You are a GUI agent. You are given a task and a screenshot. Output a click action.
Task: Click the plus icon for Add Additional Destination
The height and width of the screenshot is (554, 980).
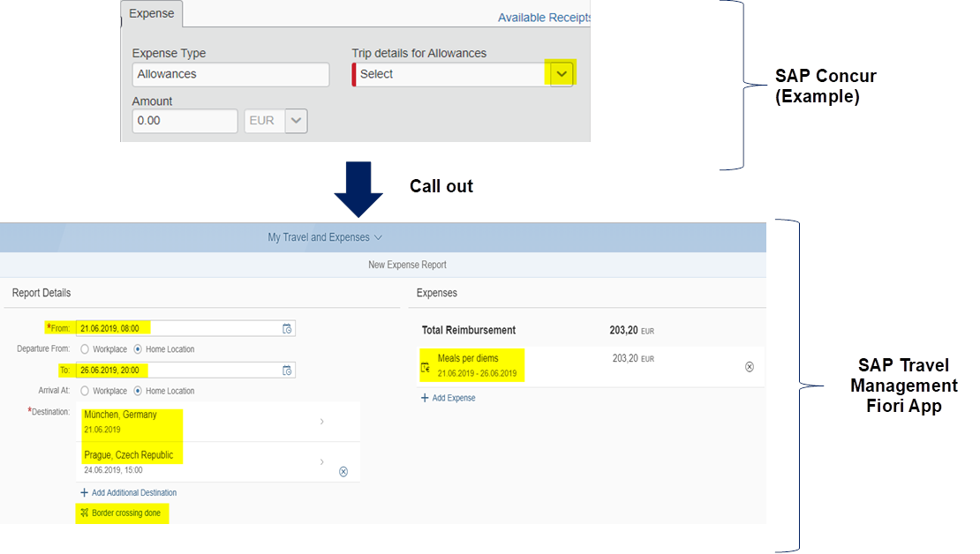[84, 492]
